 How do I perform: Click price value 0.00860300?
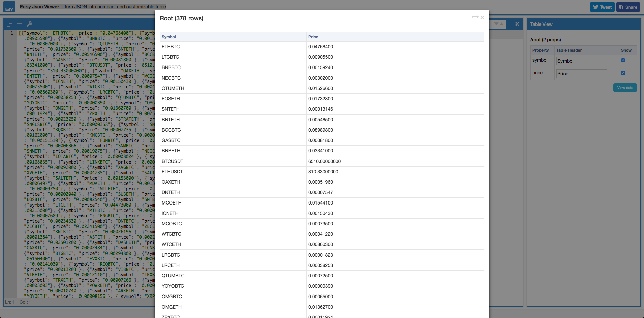321,244
